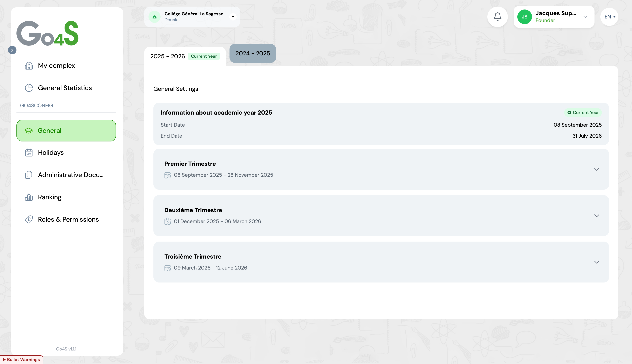Open the General config menu item
Screen dimensions: 632x364
[66, 130]
